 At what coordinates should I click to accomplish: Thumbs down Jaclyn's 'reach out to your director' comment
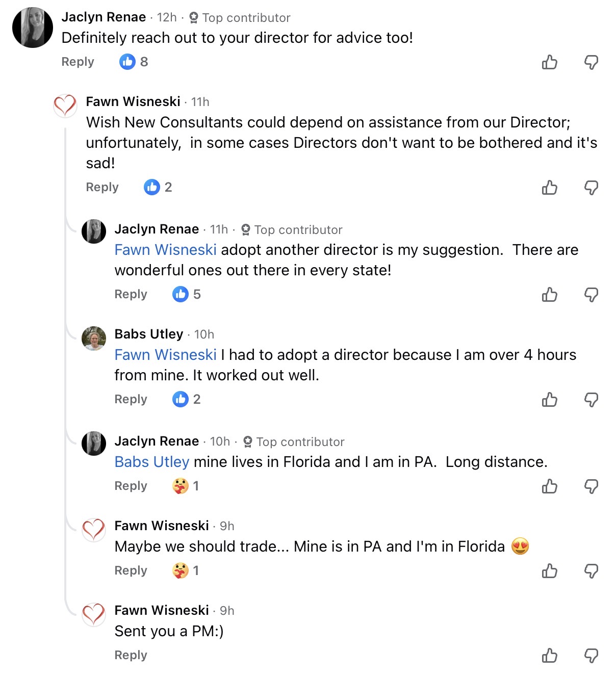click(x=591, y=62)
